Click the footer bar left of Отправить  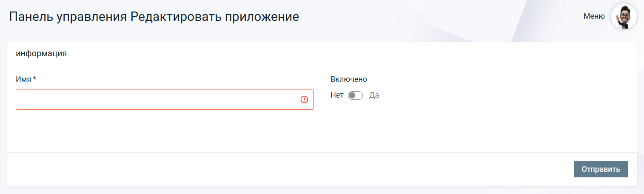click(x=289, y=169)
